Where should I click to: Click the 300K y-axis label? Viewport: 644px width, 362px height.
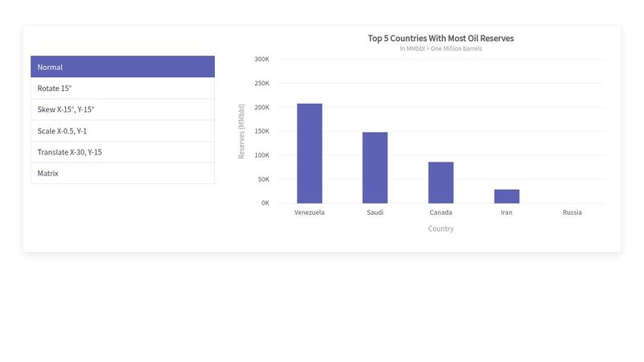tap(261, 60)
